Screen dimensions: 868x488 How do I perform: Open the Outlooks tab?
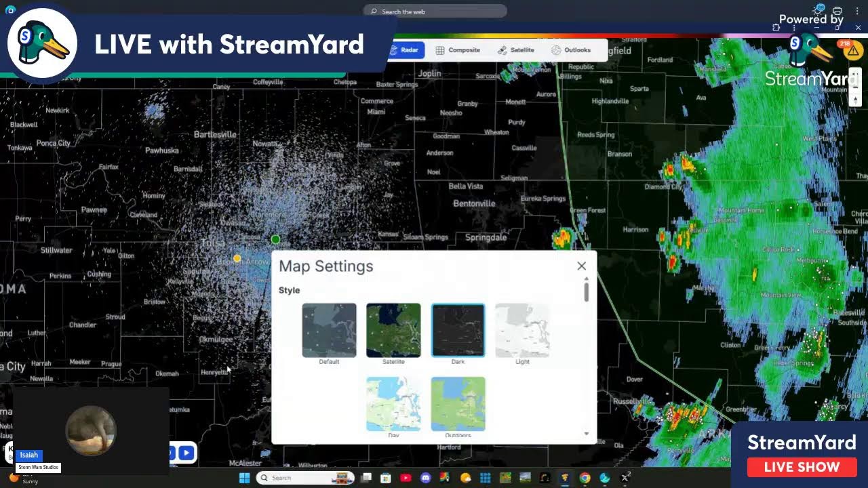[571, 50]
